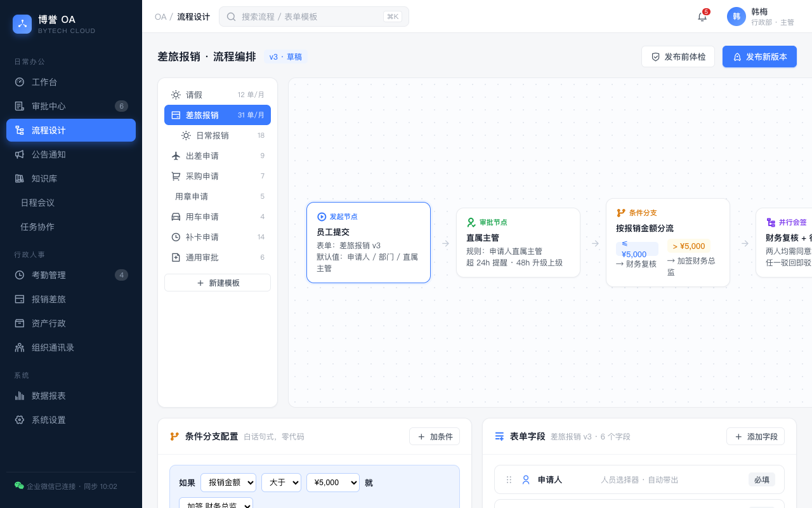This screenshot has width=812, height=508.
Task: Click the 加条件 button
Action: pyautogui.click(x=435, y=436)
